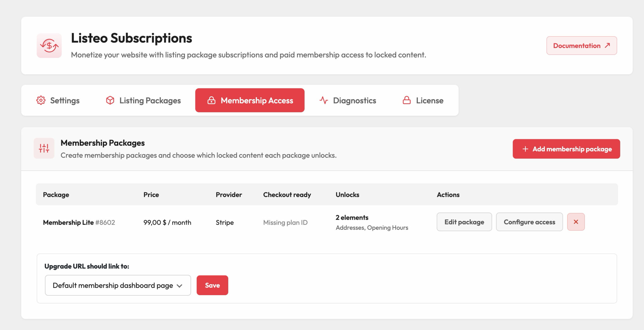Click the Membership Packages section heading
This screenshot has width=644, height=330.
pos(103,143)
